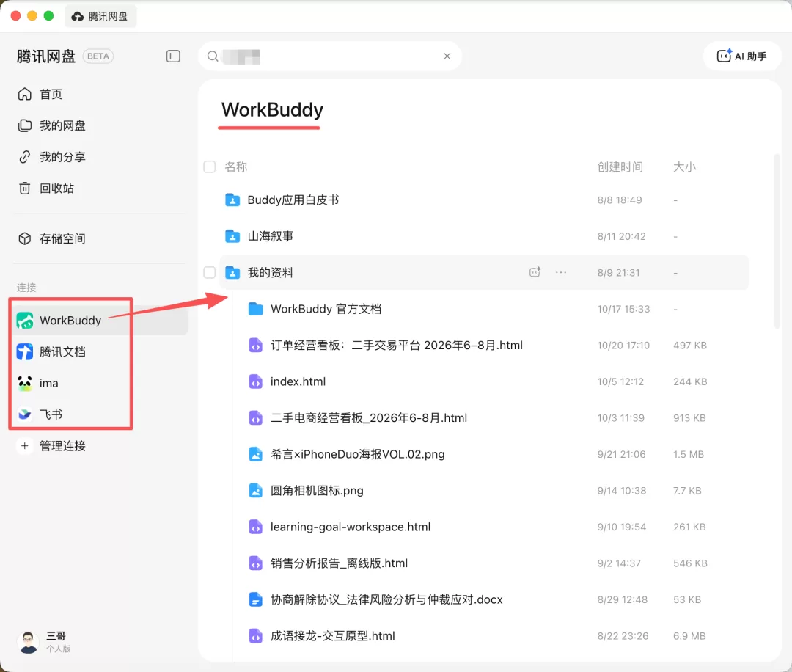Image resolution: width=792 pixels, height=672 pixels.
Task: Click the 10/17 15:33 creation time
Action: [623, 309]
